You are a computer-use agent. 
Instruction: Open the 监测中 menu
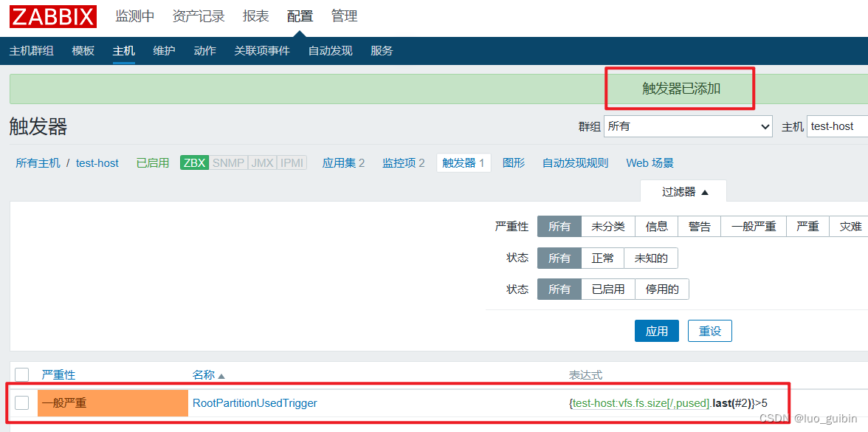[134, 16]
